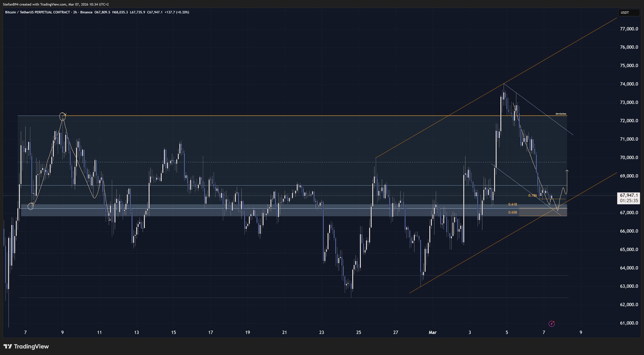
Task: Click the 0.658 Fibonacci level label
Action: pos(512,212)
